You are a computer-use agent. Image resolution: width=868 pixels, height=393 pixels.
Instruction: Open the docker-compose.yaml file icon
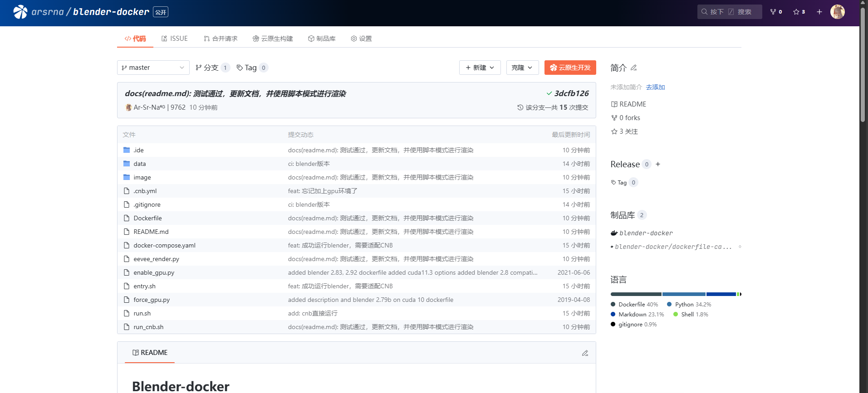pyautogui.click(x=127, y=245)
